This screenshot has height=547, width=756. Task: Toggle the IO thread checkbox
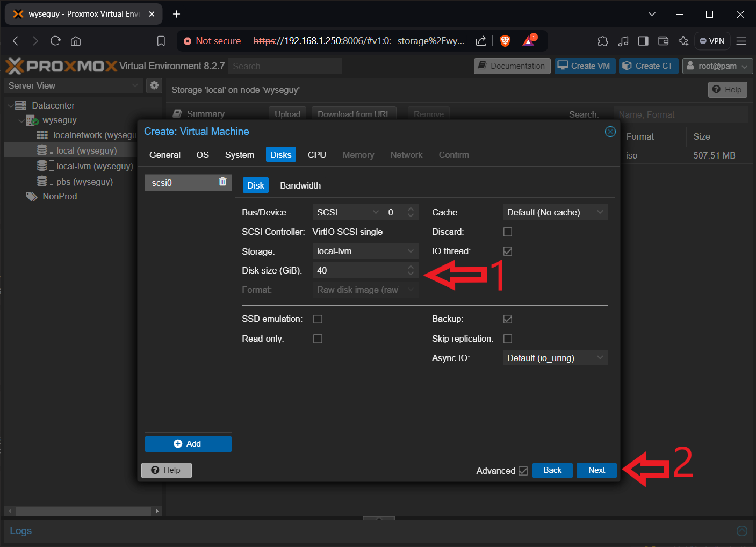click(x=508, y=251)
